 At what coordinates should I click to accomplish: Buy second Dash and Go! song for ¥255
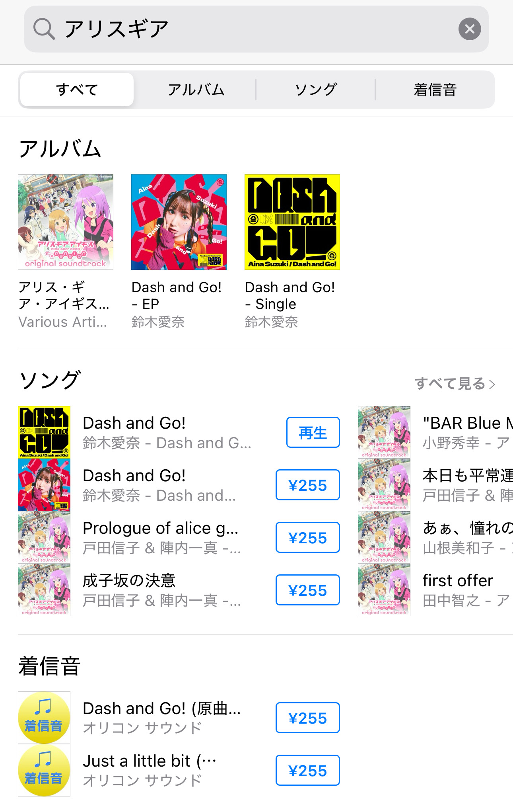point(308,485)
